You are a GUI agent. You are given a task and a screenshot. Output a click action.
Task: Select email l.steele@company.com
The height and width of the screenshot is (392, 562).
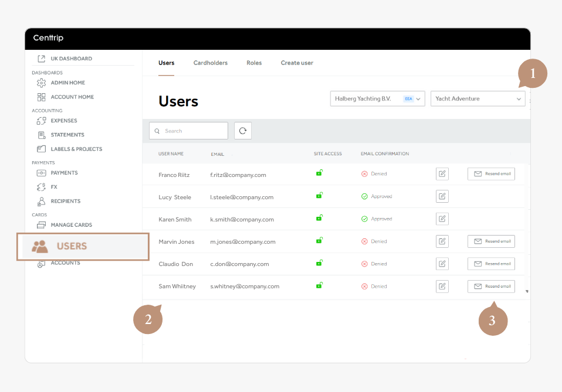[x=242, y=197]
